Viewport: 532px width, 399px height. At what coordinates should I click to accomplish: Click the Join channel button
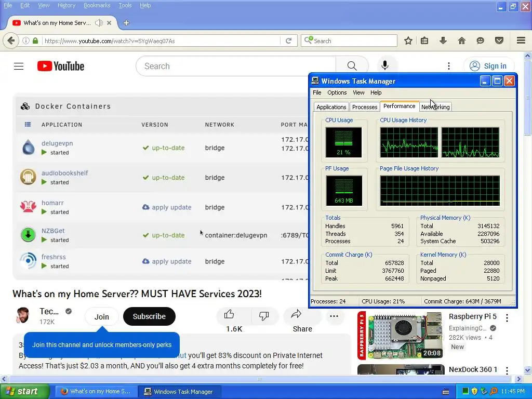point(101,316)
